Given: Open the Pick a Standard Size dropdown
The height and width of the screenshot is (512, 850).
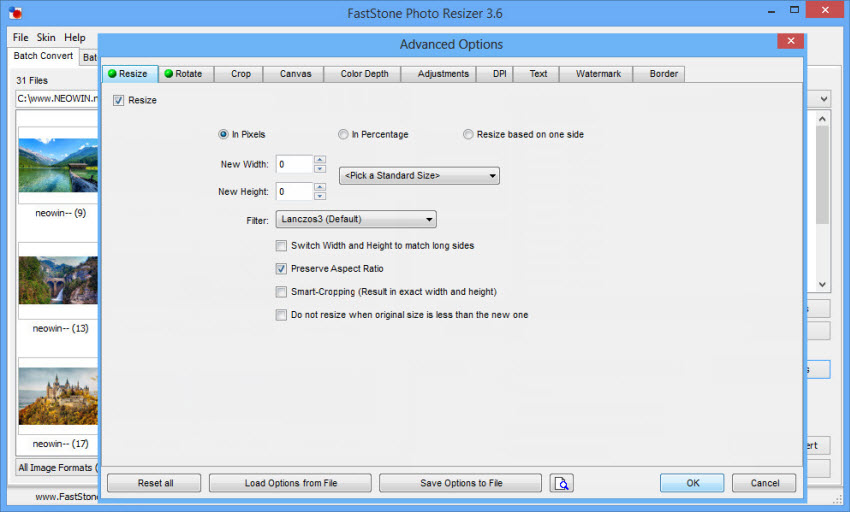Looking at the screenshot, I should 419,176.
